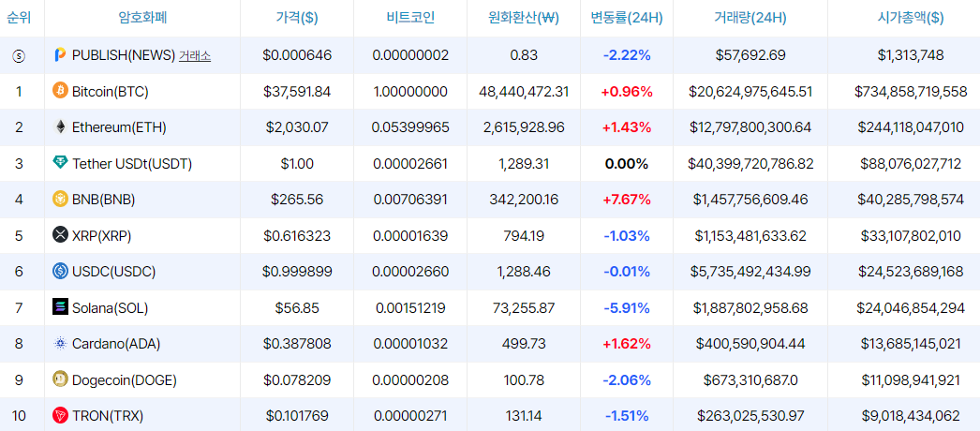980x431 pixels.
Task: Click the USDC blue logo icon
Action: [60, 271]
